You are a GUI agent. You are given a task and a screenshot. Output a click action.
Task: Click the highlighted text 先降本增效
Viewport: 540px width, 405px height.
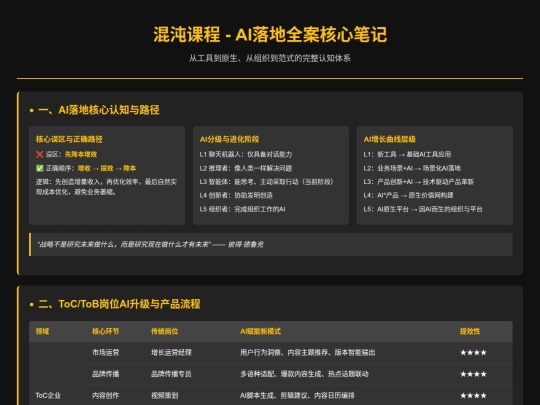pos(81,154)
